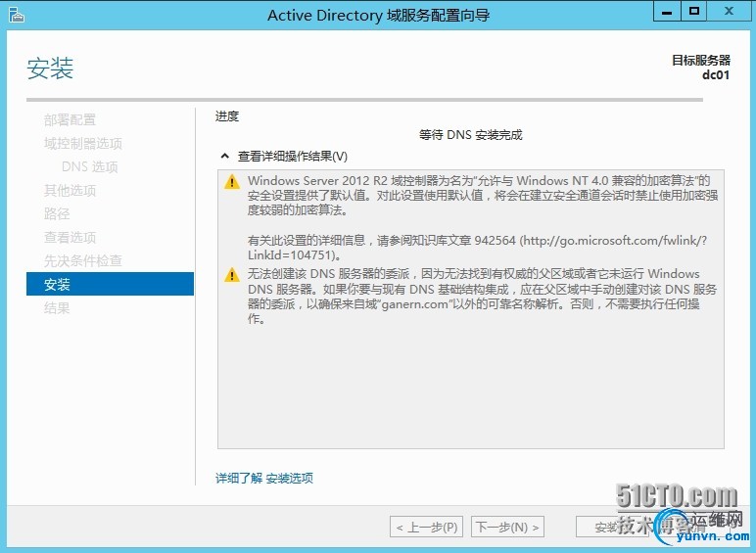Select highlighted 安装 step in sidebar

tap(110, 284)
